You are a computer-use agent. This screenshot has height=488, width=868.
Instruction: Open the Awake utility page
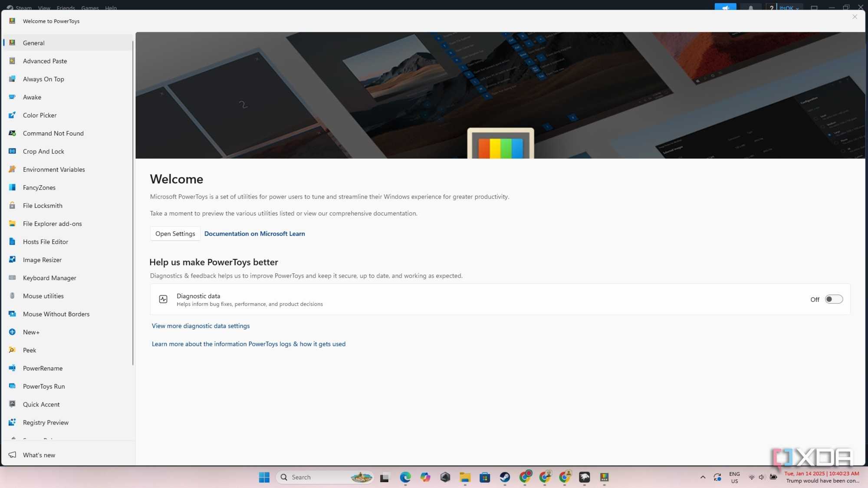point(67,97)
